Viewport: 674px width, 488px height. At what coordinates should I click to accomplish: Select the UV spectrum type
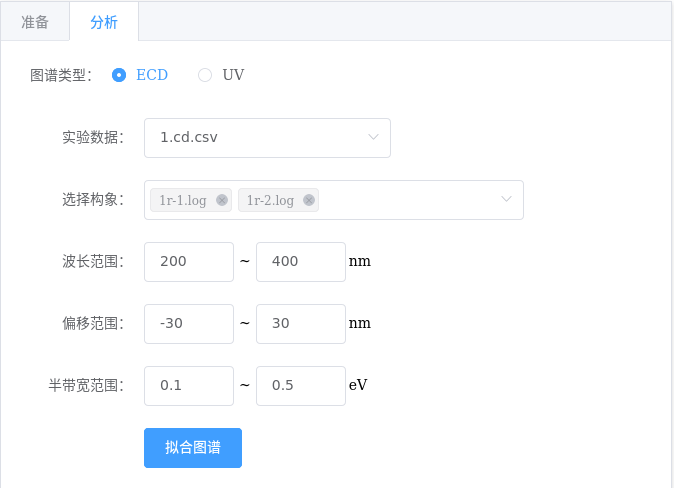click(x=205, y=75)
